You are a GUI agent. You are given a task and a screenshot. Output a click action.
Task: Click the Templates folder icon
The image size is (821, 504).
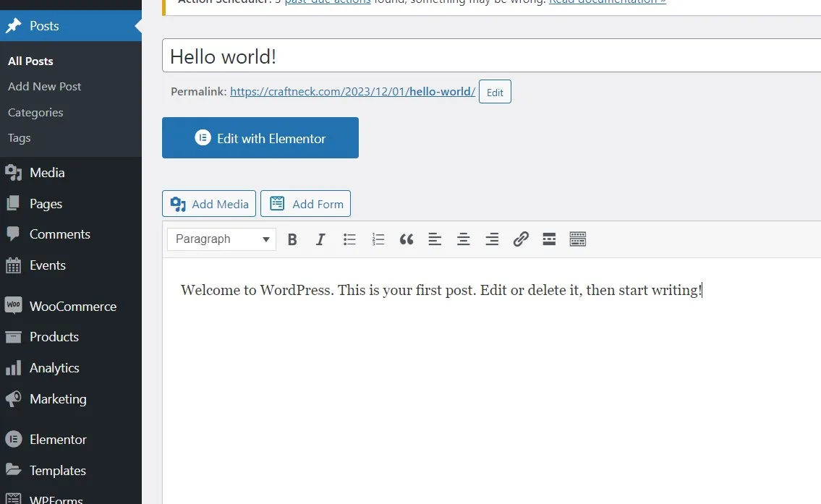pos(14,469)
